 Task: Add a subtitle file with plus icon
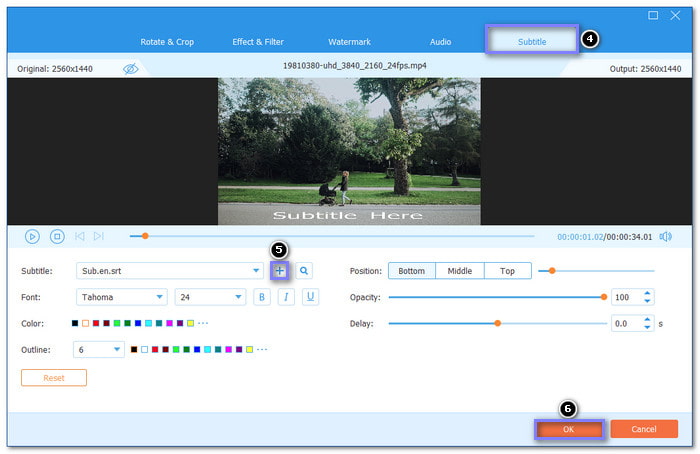click(x=279, y=271)
